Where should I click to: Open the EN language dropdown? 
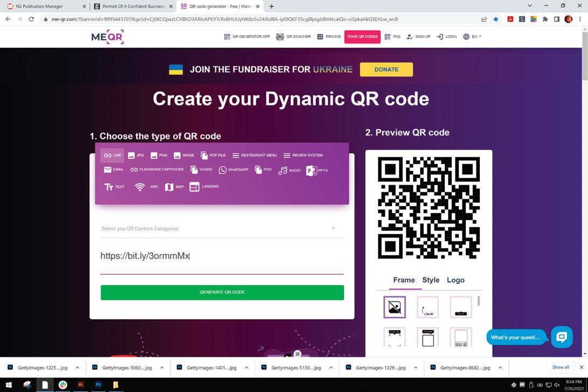(x=472, y=37)
